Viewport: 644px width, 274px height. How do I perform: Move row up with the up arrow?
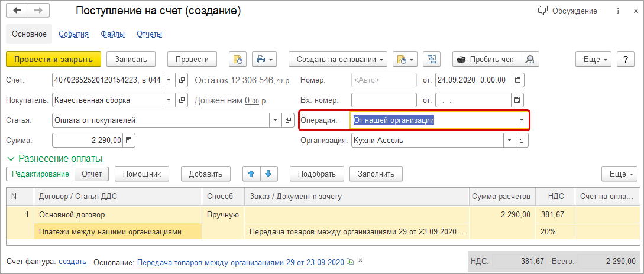(x=251, y=174)
